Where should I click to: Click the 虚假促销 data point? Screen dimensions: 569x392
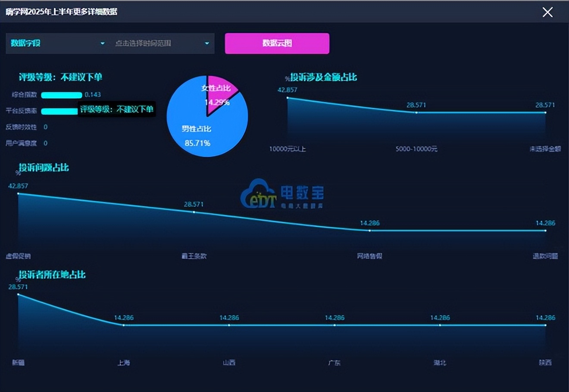pyautogui.click(x=18, y=193)
